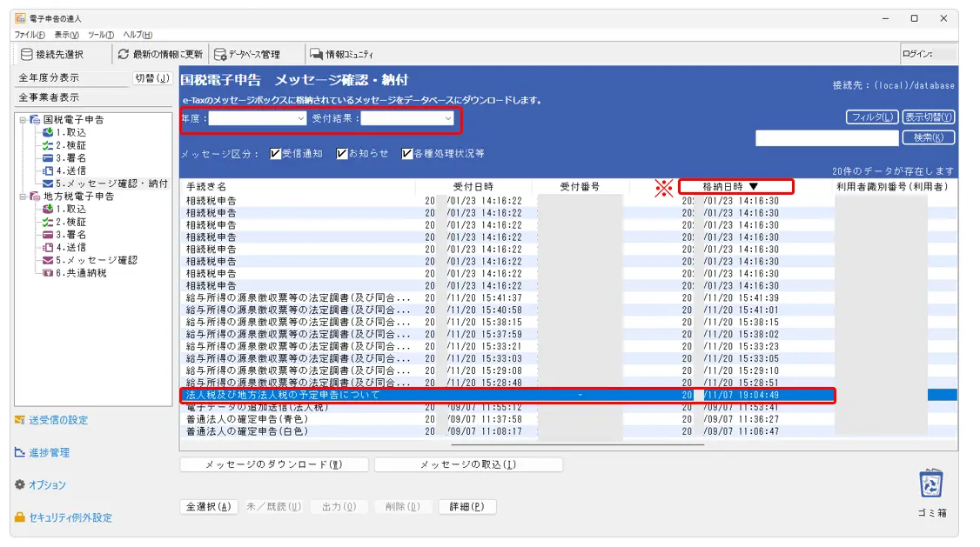Collapse the 国税電子申告 tree node
This screenshot has width=980, height=547.
pos(23,120)
